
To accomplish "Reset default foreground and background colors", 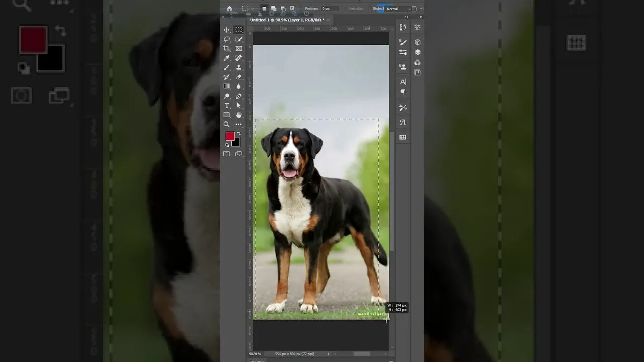I will tap(227, 145).
